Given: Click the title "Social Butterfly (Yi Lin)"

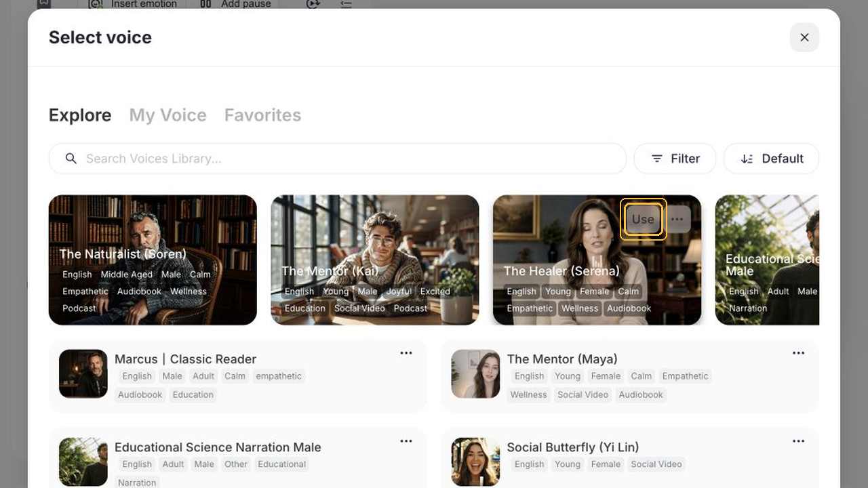Looking at the screenshot, I should click(x=573, y=447).
